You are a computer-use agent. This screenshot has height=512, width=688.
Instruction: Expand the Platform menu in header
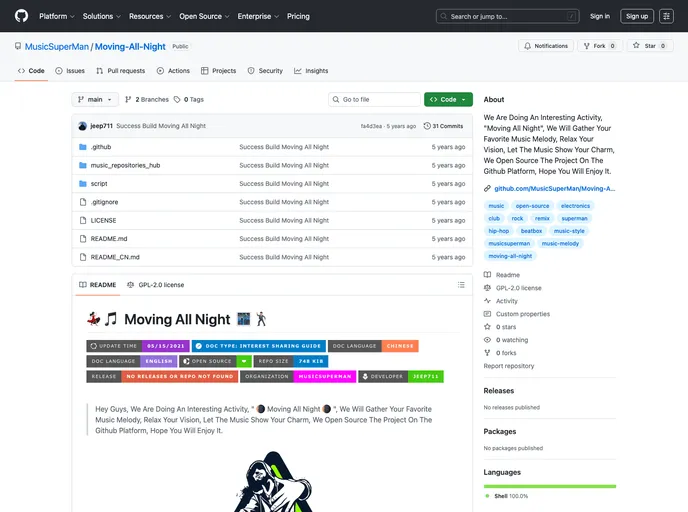(x=56, y=16)
